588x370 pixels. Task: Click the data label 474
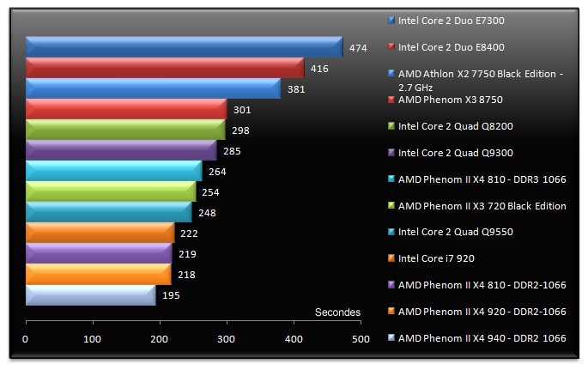[358, 48]
